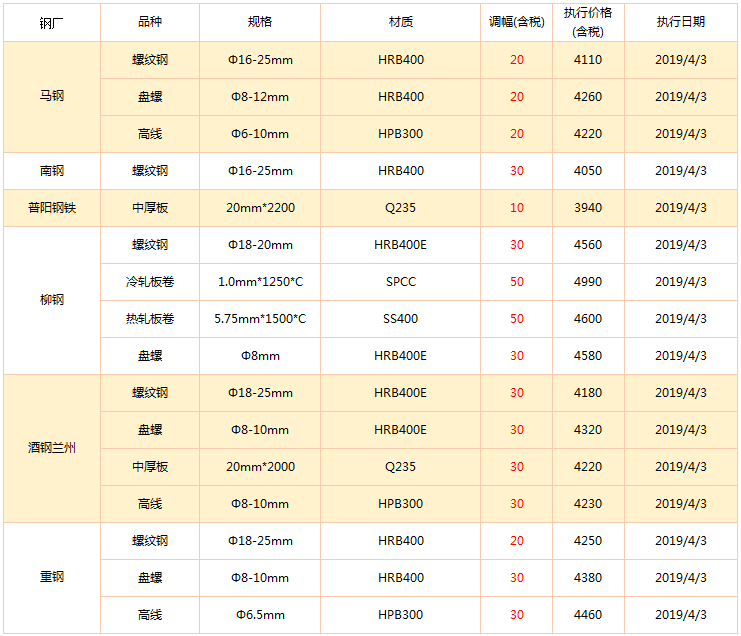
Task: Click the spec Φ6-10mm cell
Action: pyautogui.click(x=260, y=134)
